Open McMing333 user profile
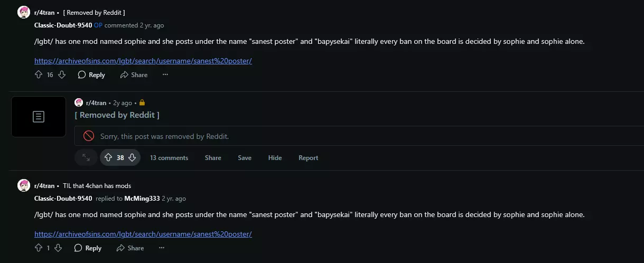644x263 pixels. pyautogui.click(x=142, y=199)
